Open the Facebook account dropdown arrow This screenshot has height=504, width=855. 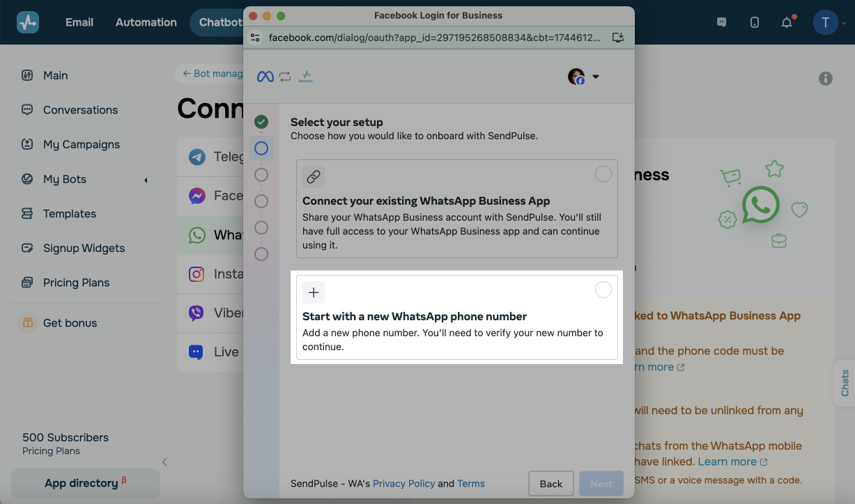(x=596, y=77)
